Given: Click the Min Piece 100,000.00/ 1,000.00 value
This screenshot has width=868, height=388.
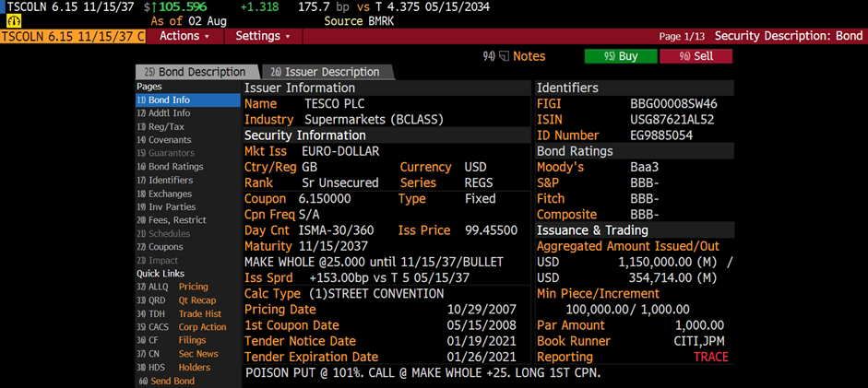Looking at the screenshot, I should point(627,310).
